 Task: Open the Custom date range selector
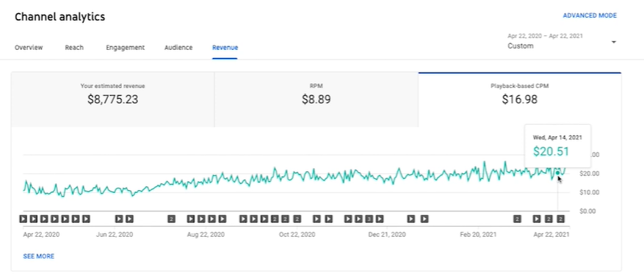coord(562,41)
